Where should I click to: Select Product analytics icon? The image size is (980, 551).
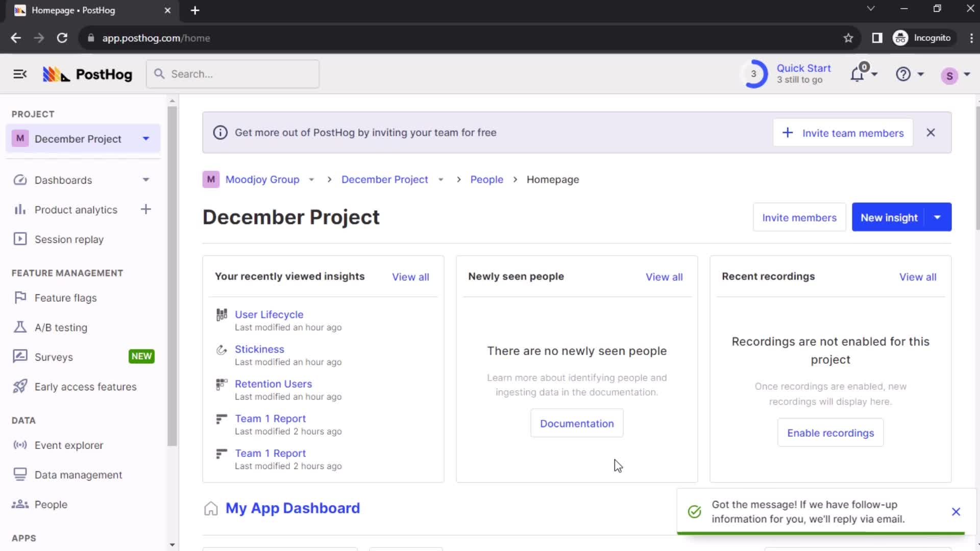18,209
